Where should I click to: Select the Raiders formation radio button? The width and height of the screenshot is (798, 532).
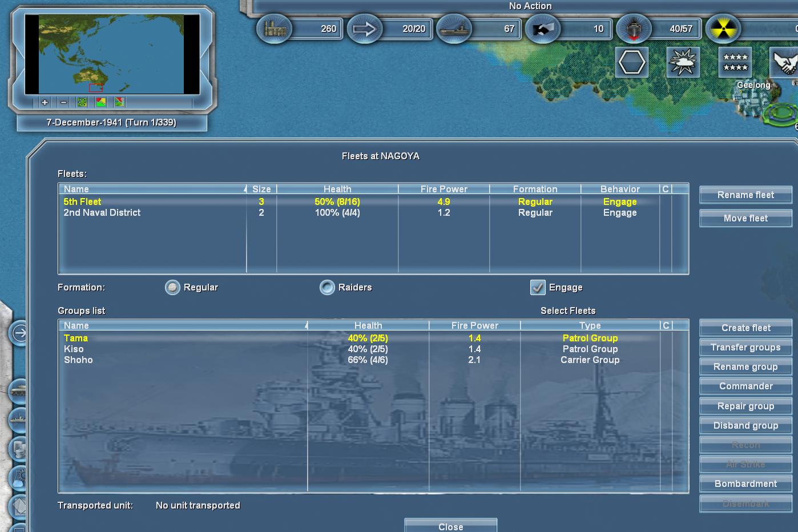pos(327,288)
